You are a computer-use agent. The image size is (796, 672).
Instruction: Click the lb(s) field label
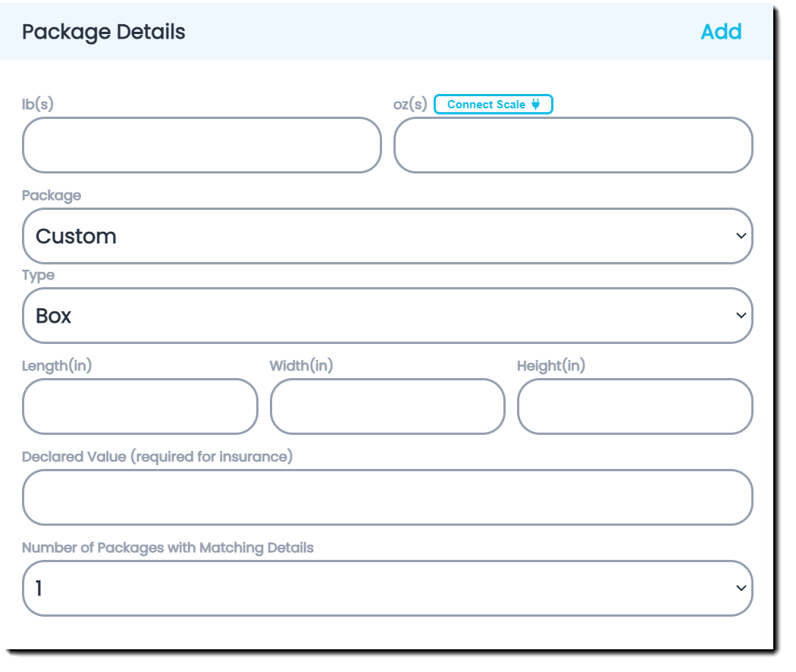coord(38,105)
